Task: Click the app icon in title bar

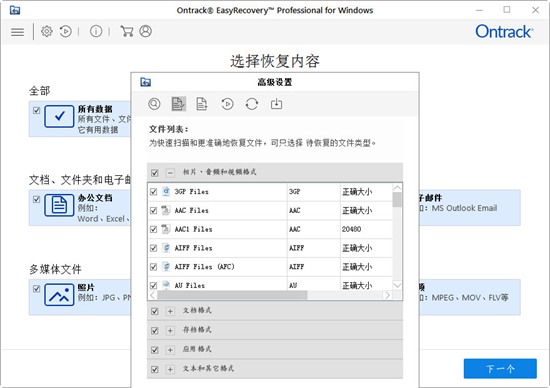Action: click(15, 10)
